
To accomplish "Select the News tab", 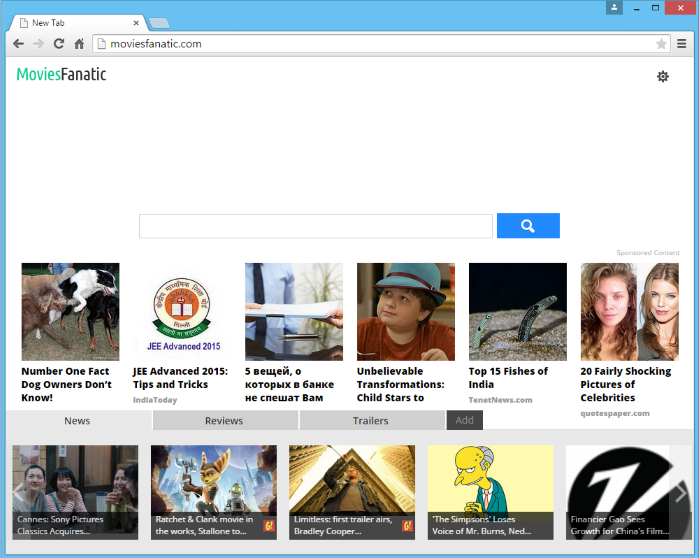I will coord(77,420).
